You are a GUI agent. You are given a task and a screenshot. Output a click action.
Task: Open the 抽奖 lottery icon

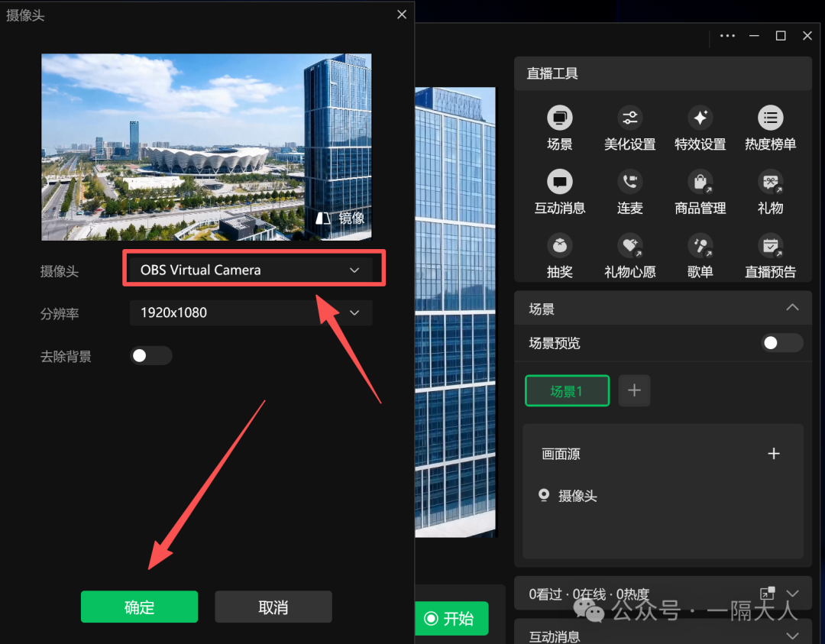(x=559, y=246)
